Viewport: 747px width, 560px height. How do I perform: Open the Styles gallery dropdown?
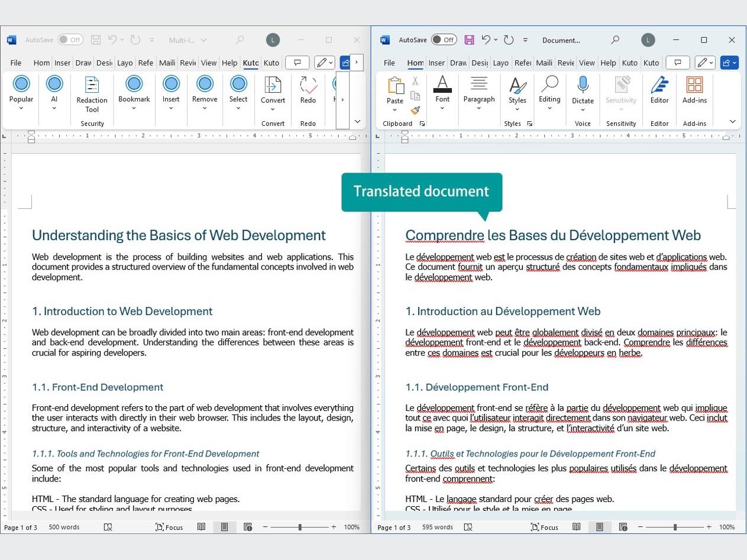[518, 109]
